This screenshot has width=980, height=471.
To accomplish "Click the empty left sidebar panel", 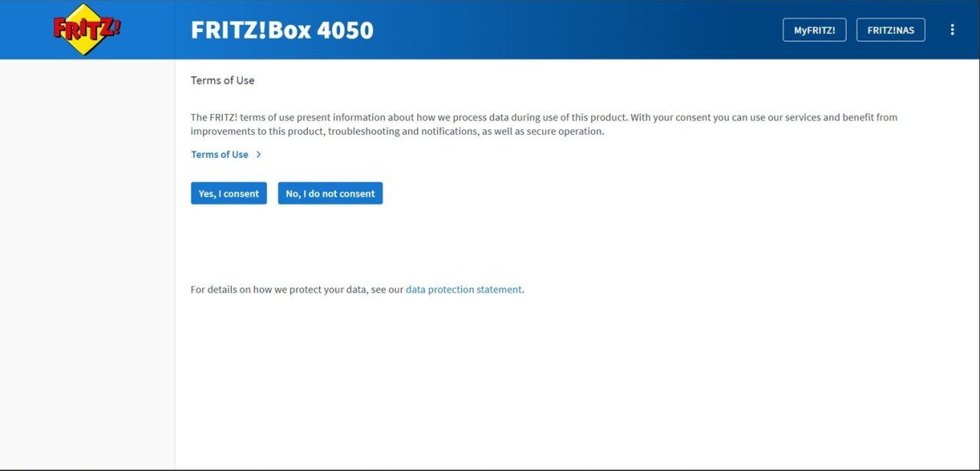I will coord(87,264).
